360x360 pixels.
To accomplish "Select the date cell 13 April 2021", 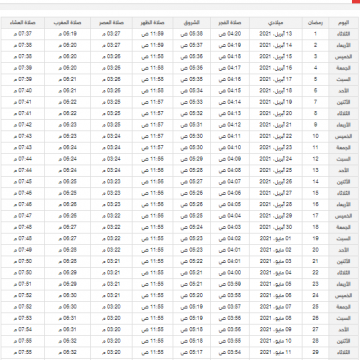I will click(x=276, y=34).
